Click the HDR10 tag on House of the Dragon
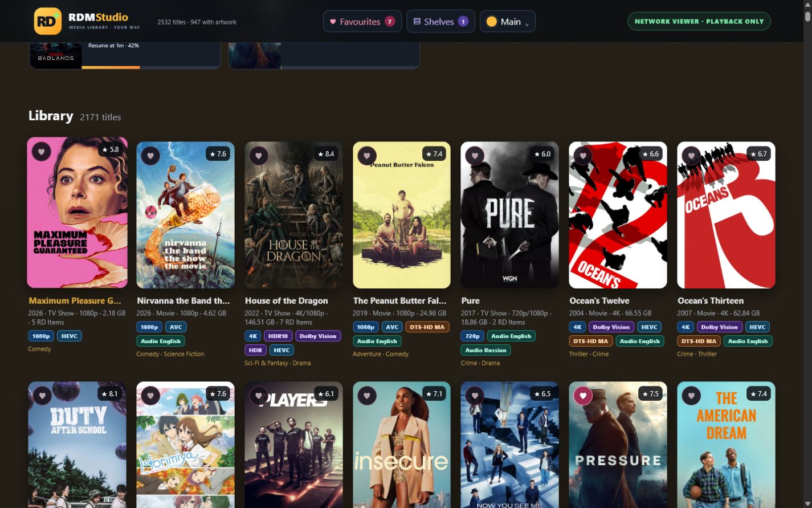This screenshot has height=508, width=812. 278,336
